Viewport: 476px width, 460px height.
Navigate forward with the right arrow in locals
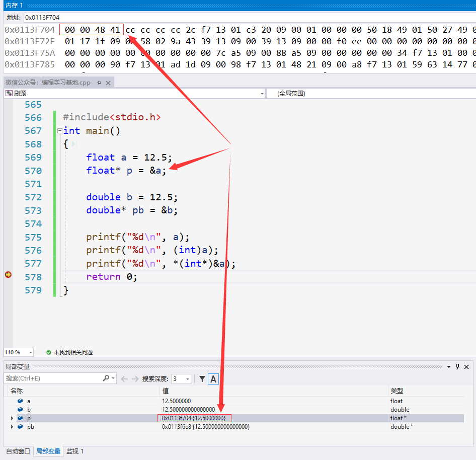coord(135,379)
